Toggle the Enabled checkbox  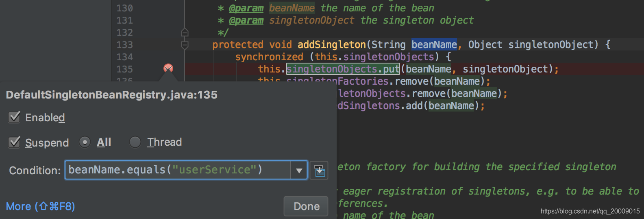click(x=15, y=117)
